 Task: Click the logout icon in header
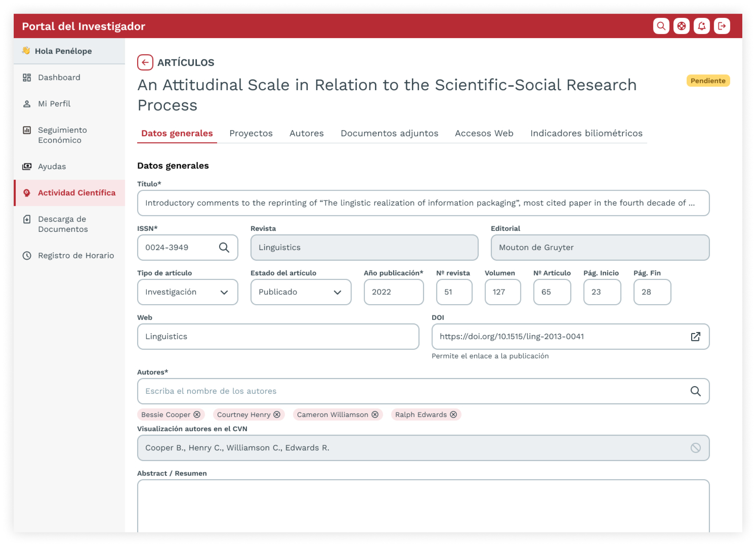click(722, 26)
